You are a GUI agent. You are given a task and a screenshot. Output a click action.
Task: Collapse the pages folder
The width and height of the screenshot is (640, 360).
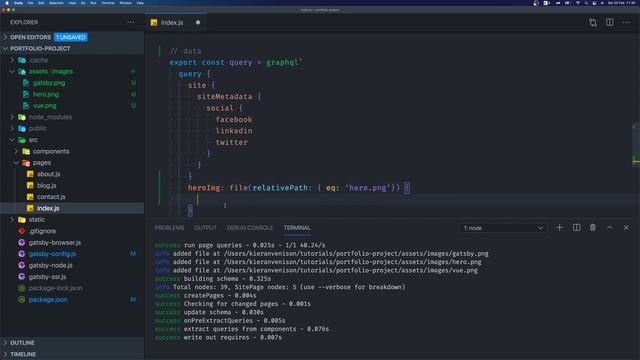pyautogui.click(x=16, y=163)
